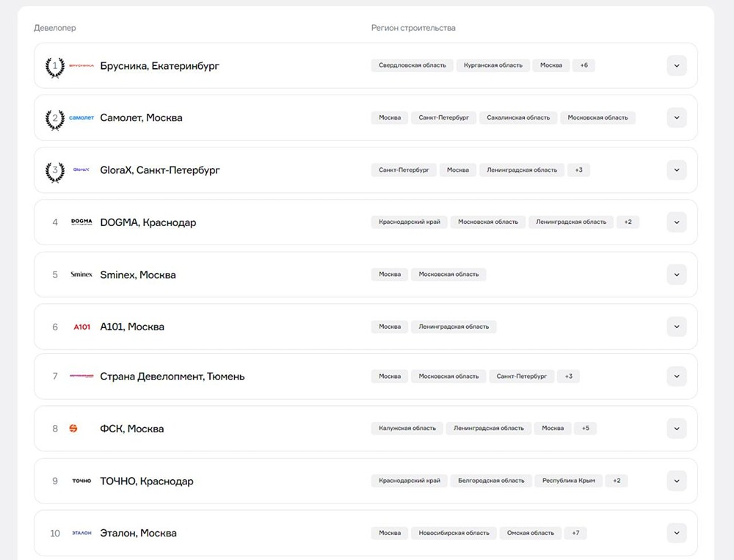The width and height of the screenshot is (734, 560).
Task: Show +7 more regions for Эталон
Action: click(x=575, y=533)
